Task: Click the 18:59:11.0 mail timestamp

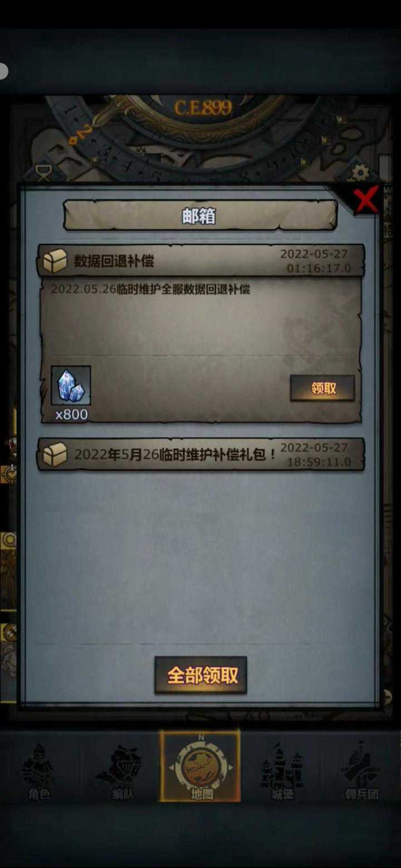Action: click(x=319, y=462)
